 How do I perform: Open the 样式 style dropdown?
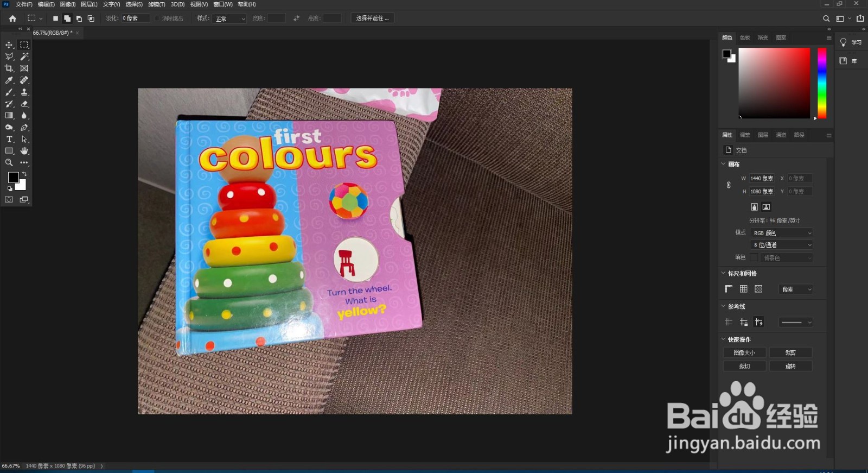[230, 18]
